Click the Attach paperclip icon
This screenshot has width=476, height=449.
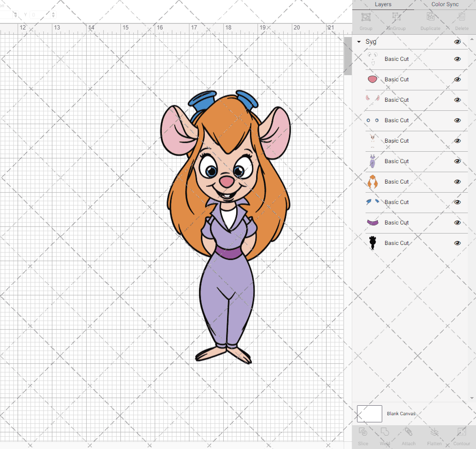408,432
